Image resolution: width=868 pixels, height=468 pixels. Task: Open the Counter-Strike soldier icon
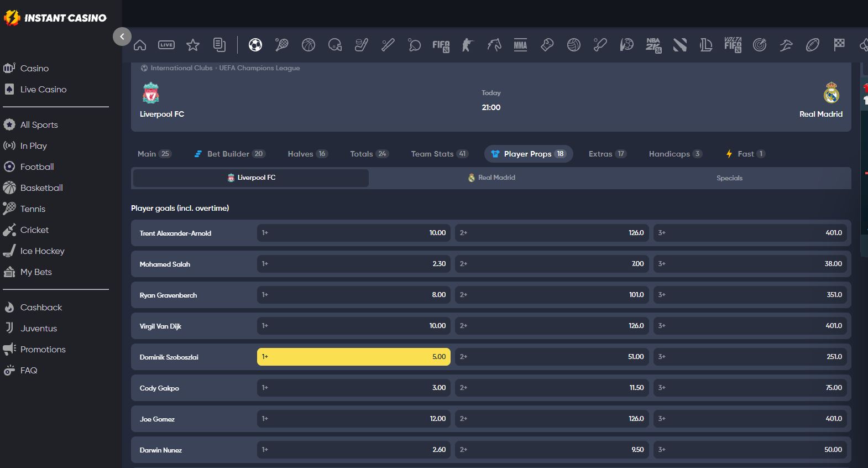[x=468, y=45]
